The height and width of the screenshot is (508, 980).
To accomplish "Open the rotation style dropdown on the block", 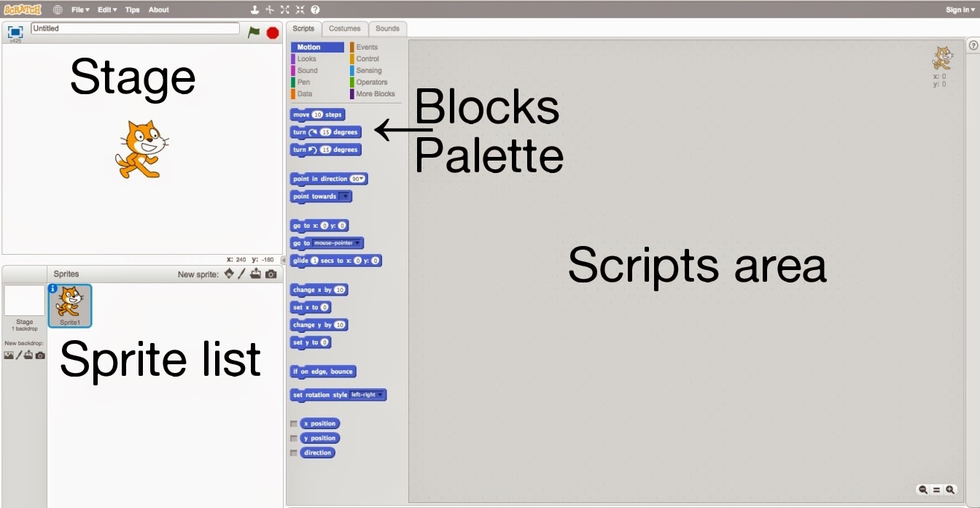I will 381,395.
